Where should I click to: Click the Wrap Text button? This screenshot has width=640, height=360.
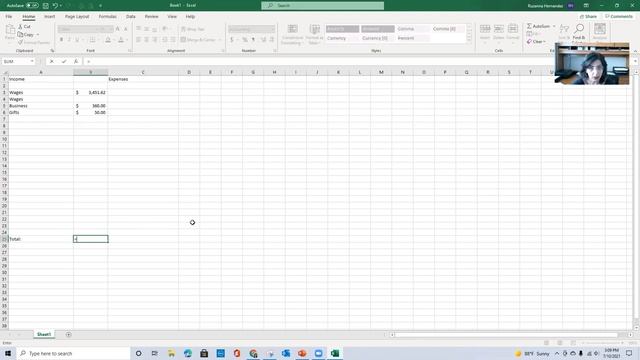coord(192,29)
